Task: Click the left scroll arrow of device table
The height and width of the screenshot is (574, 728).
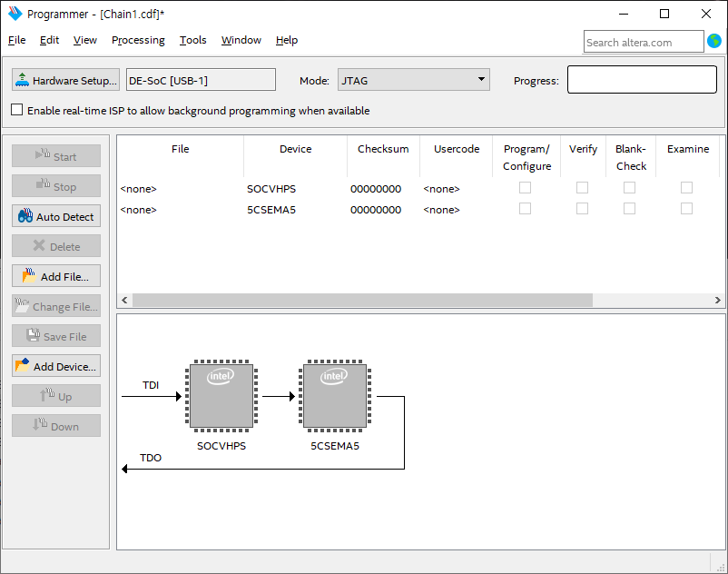Action: click(124, 300)
